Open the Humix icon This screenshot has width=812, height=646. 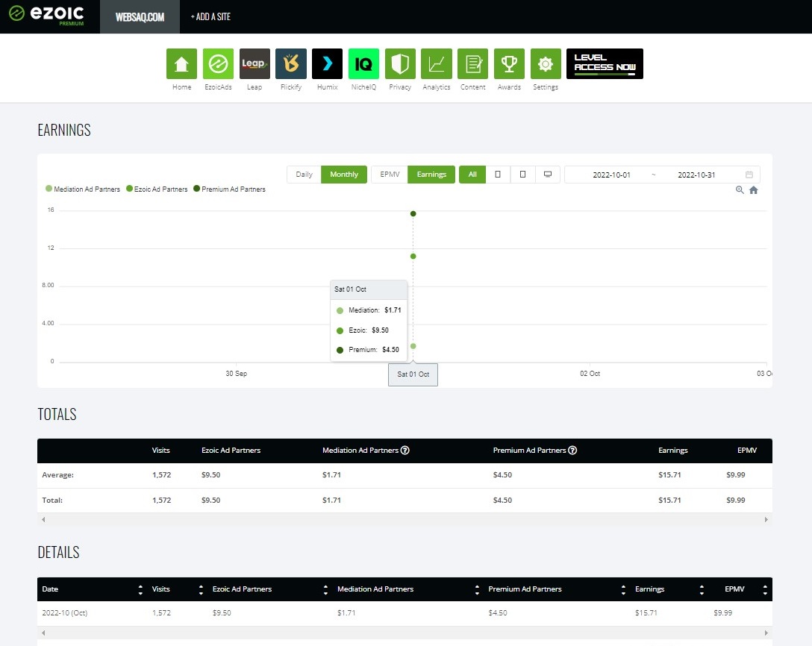click(x=328, y=63)
